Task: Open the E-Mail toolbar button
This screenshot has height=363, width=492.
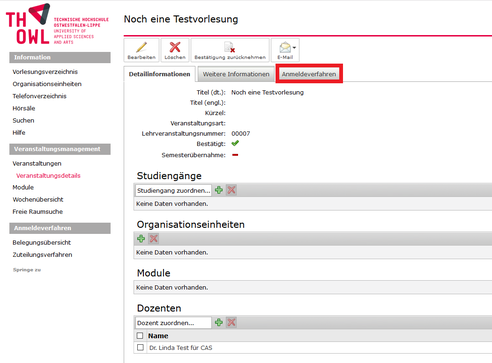Action: (x=285, y=50)
